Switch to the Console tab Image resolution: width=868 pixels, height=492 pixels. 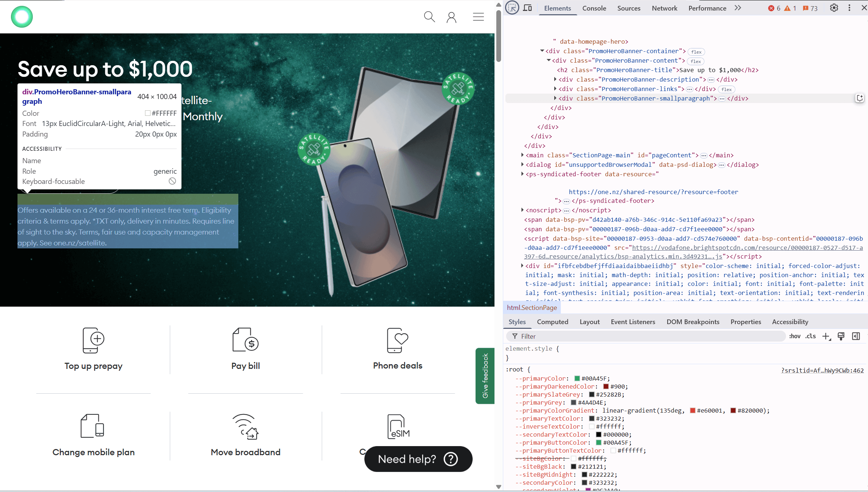pos(594,8)
